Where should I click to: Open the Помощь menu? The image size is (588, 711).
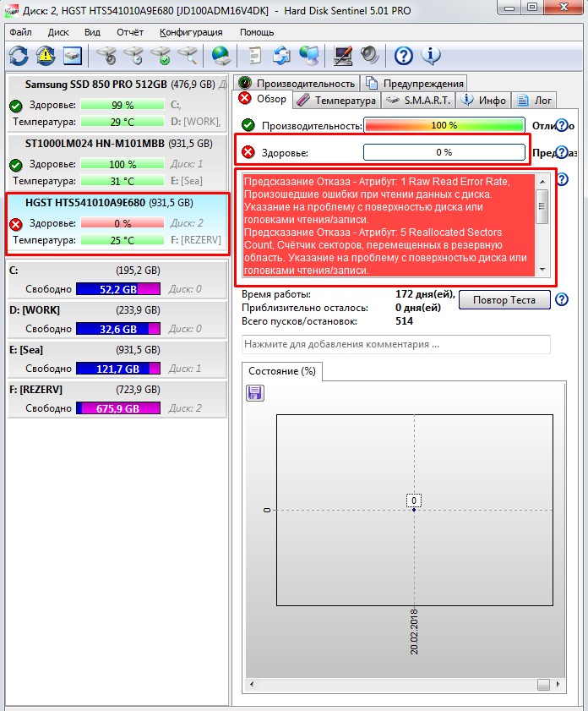[257, 32]
